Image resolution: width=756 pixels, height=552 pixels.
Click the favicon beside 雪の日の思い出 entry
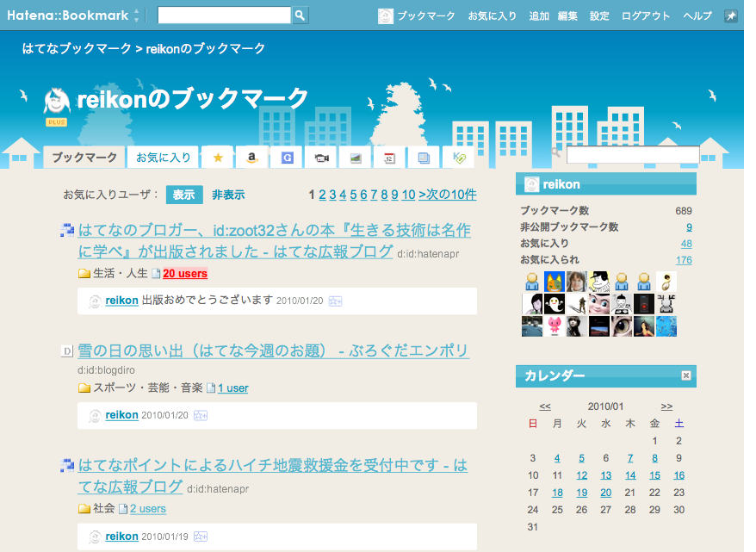click(x=67, y=351)
